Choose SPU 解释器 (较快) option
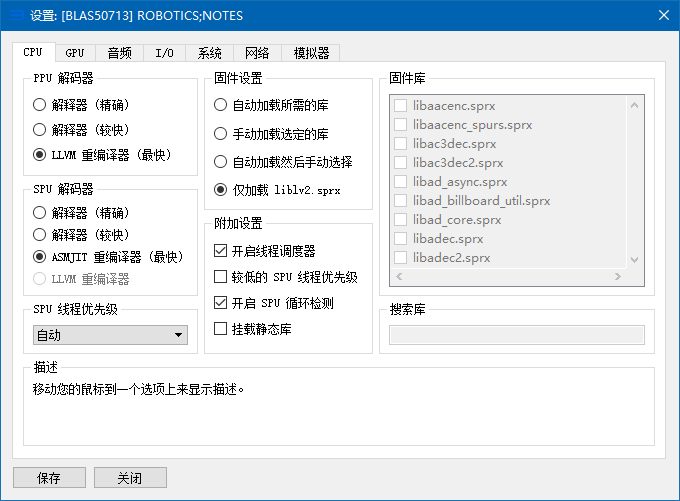 39,235
